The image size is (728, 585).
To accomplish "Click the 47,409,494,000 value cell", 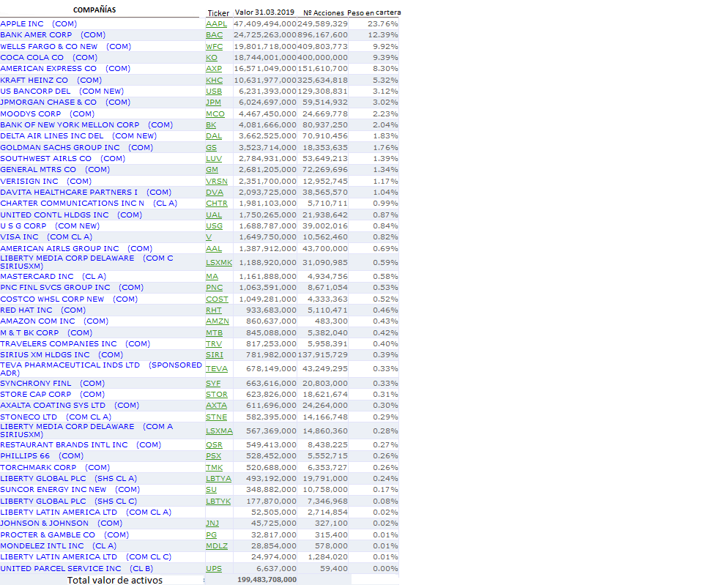I will click(264, 23).
